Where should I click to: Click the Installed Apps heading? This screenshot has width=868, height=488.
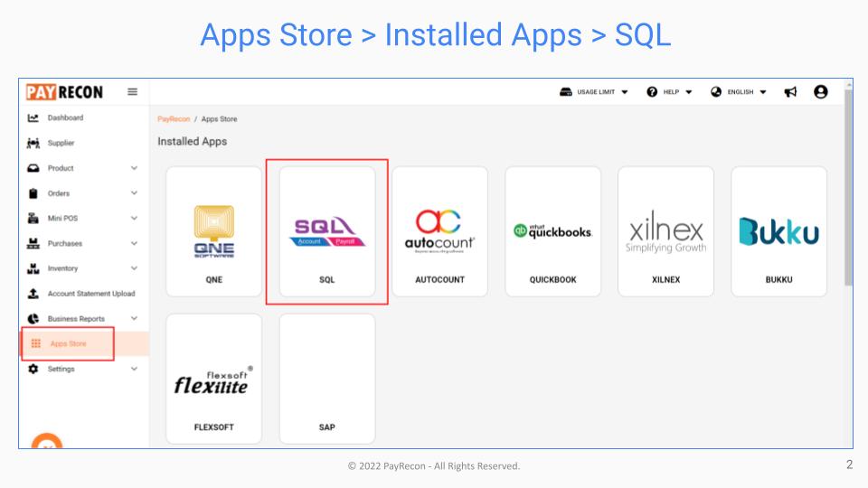click(192, 142)
